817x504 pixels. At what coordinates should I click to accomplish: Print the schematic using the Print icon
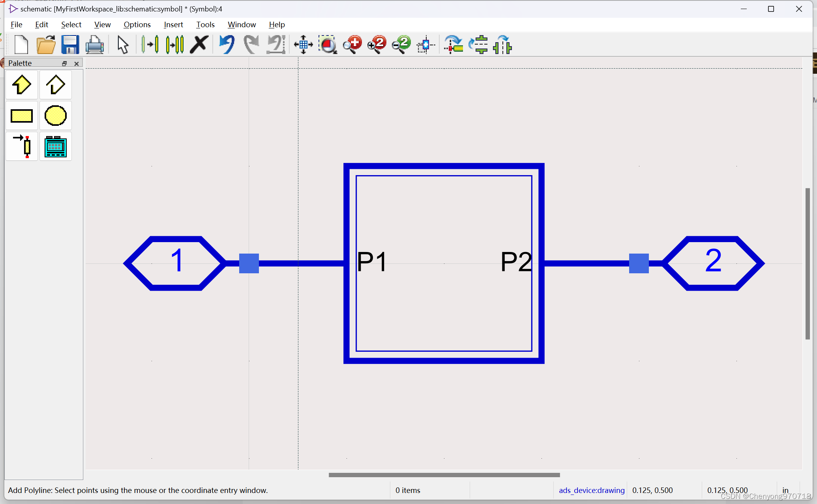pyautogui.click(x=95, y=45)
